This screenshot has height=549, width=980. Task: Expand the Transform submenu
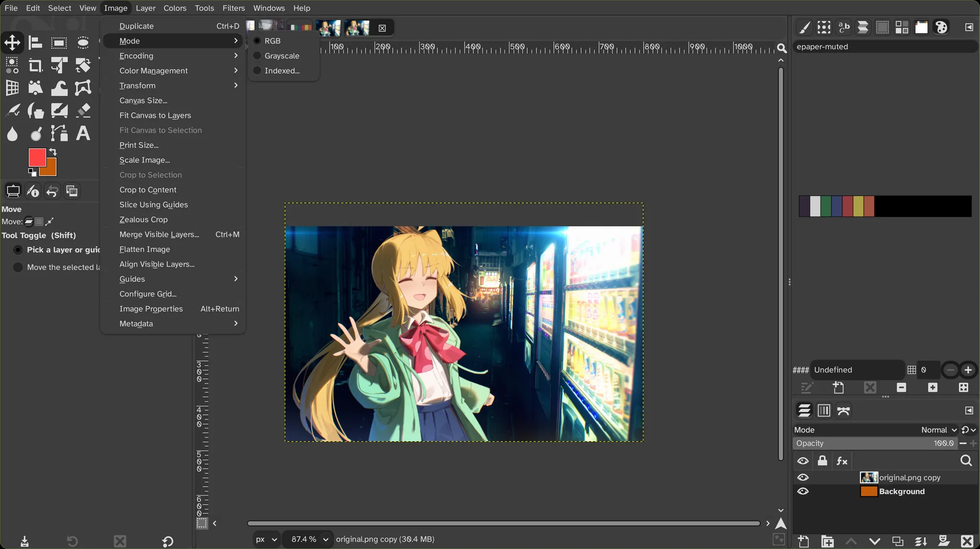tap(173, 85)
